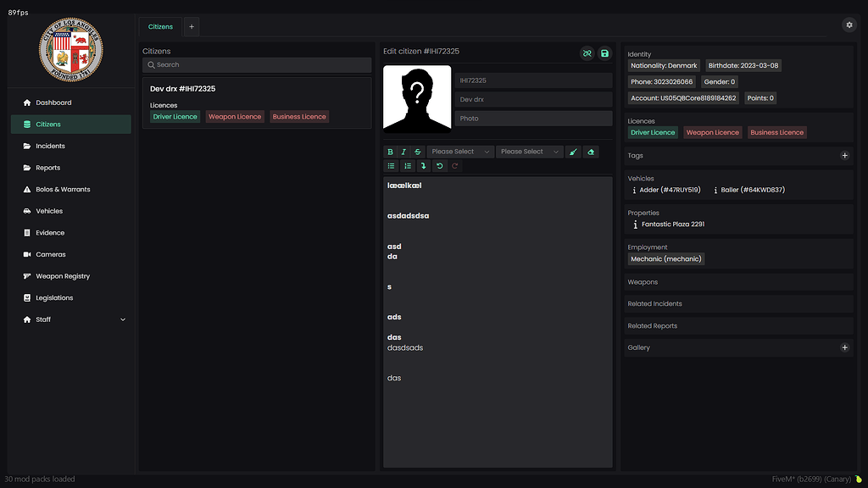
Task: Open Bolos & Warrants from the sidebar
Action: coord(63,190)
